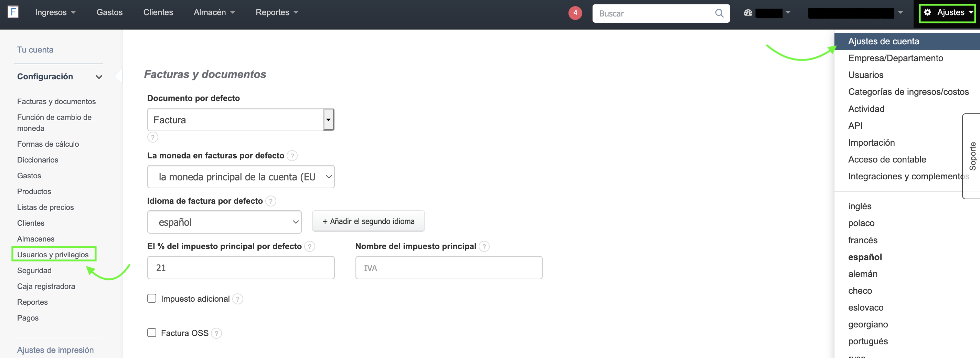Image resolution: width=980 pixels, height=358 pixels.
Task: Enable the Impuesto adicional checkbox
Action: 152,298
